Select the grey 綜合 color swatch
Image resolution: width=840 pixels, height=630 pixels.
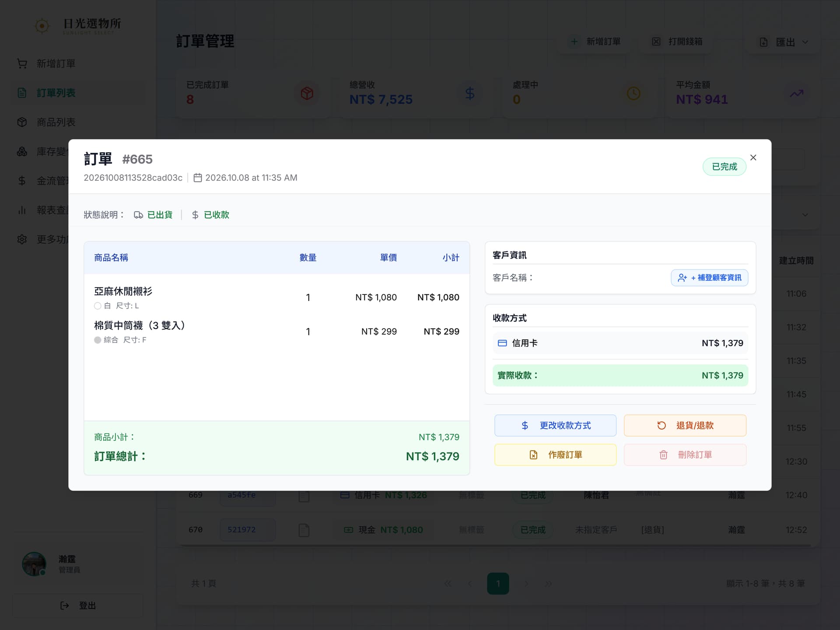click(98, 340)
